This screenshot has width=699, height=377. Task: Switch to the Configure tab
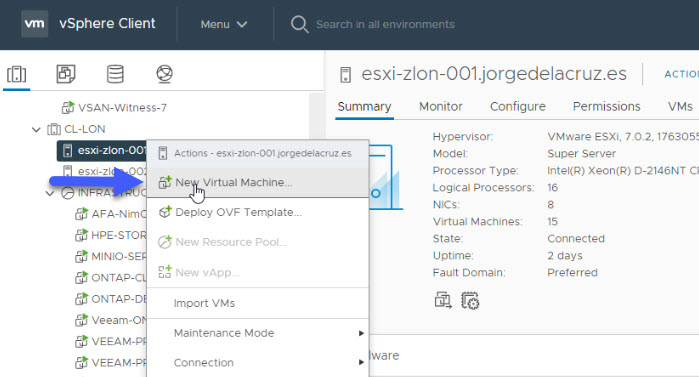(x=518, y=107)
